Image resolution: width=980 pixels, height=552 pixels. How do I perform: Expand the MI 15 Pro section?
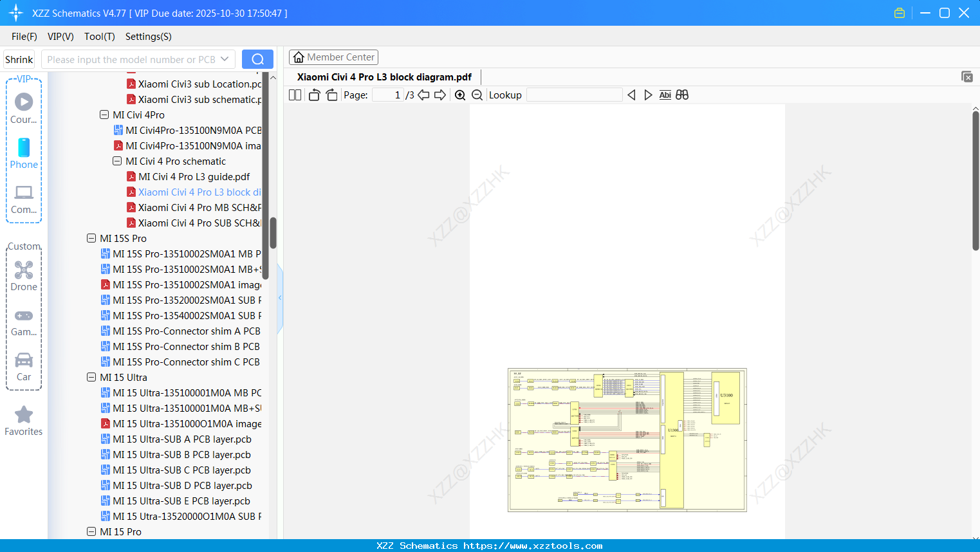coord(91,531)
